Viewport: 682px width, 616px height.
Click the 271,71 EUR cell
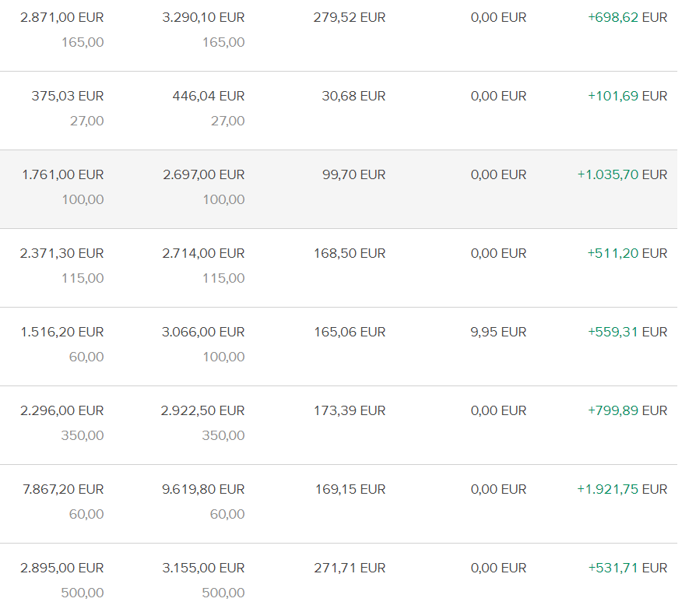350,568
